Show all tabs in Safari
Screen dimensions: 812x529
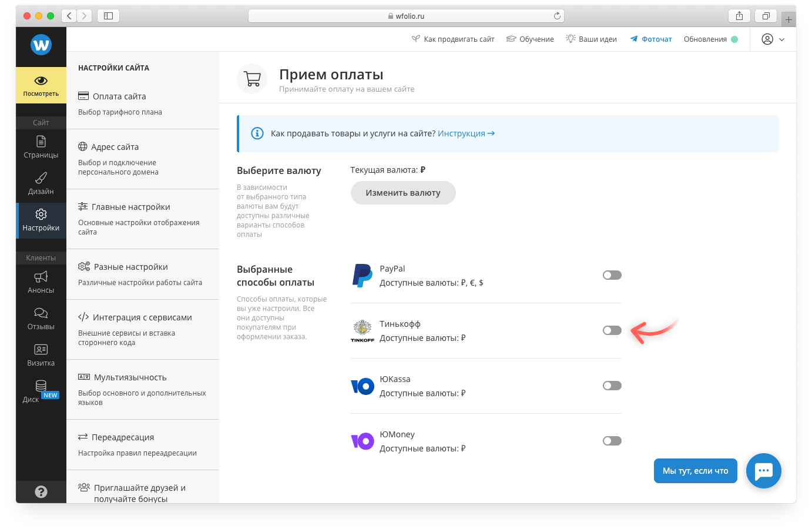pos(766,16)
